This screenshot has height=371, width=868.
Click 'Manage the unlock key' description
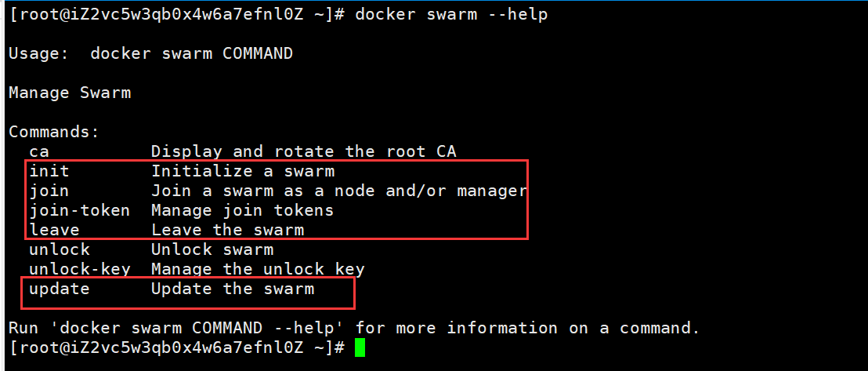pos(258,270)
